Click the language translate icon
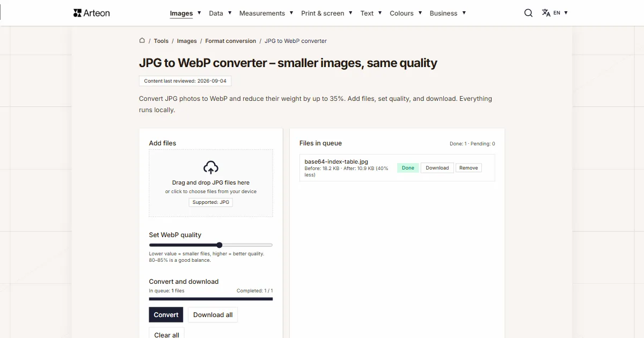 click(546, 13)
